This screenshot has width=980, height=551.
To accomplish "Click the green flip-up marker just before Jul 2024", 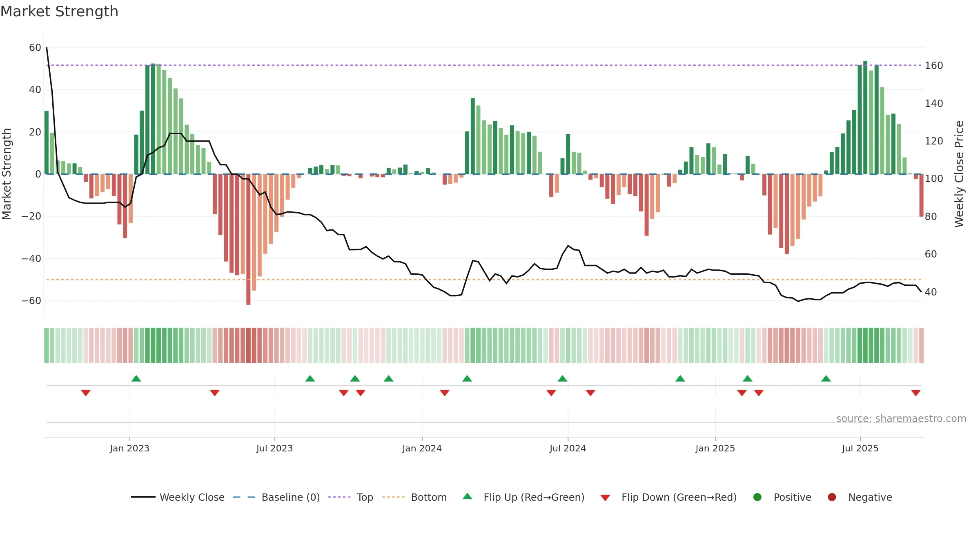I will point(563,379).
